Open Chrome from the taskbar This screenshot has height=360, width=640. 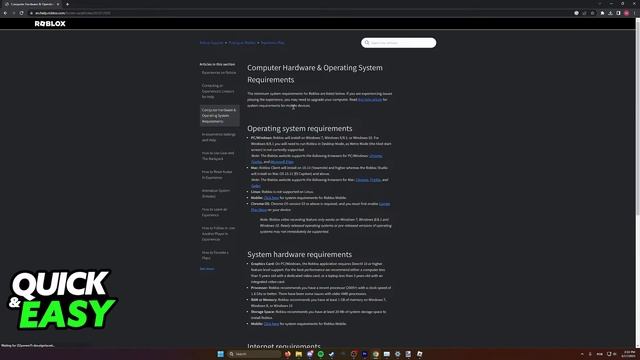376,354
